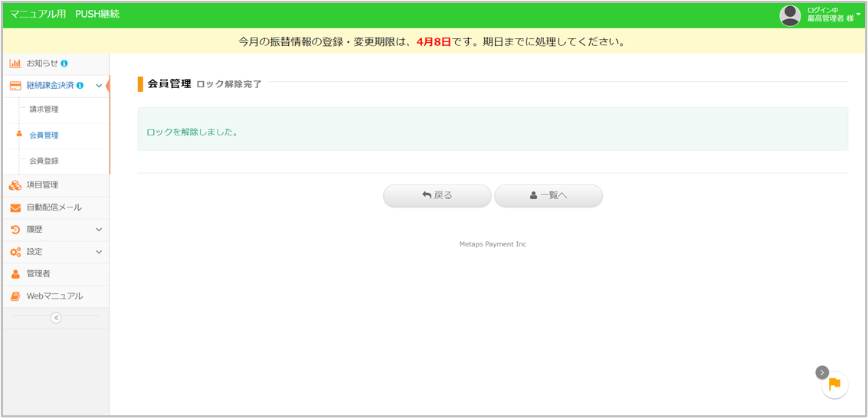Expand the 設定 menu chevron

point(99,252)
